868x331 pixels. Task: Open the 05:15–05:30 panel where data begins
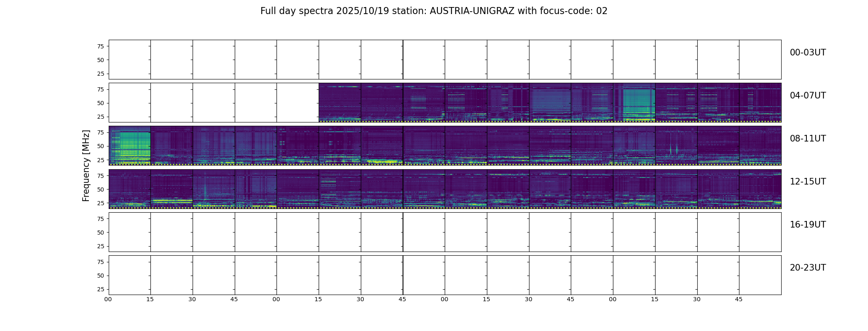click(340, 103)
